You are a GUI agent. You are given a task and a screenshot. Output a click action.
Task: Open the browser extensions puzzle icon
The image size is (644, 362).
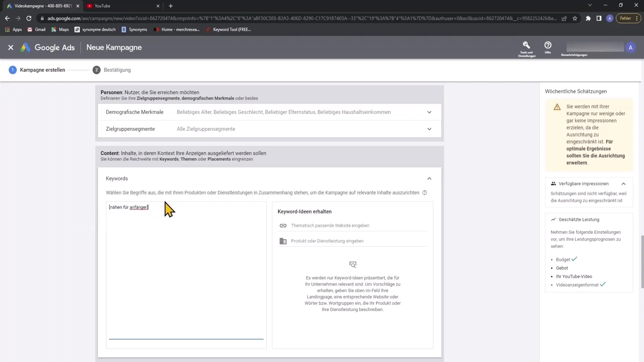(x=588, y=18)
